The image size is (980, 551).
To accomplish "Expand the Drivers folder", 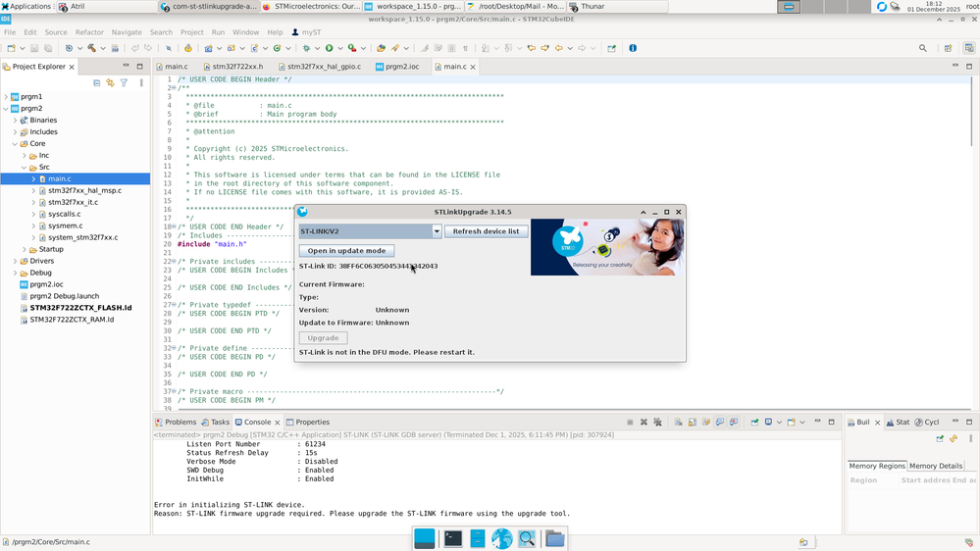I will (x=15, y=262).
